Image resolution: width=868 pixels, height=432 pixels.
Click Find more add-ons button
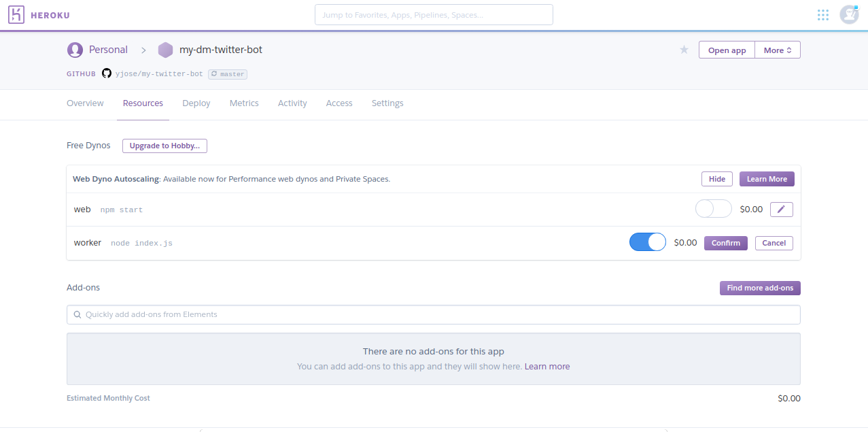click(x=760, y=288)
